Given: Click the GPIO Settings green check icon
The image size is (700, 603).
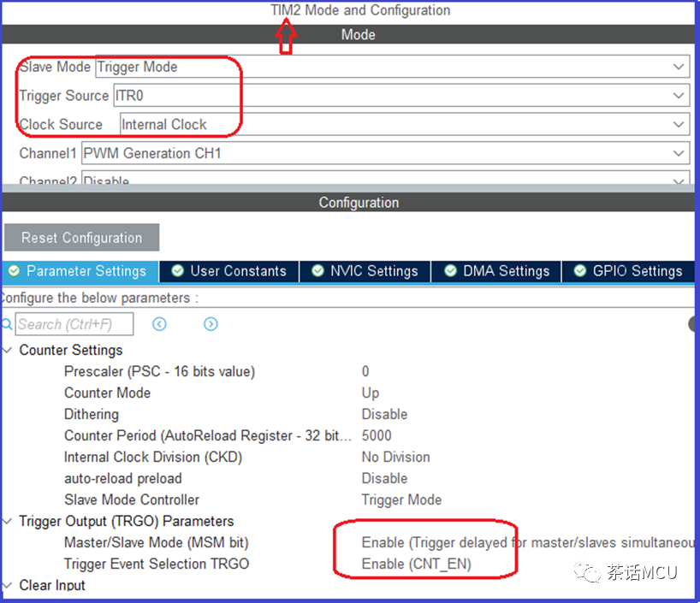Looking at the screenshot, I should 580,271.
